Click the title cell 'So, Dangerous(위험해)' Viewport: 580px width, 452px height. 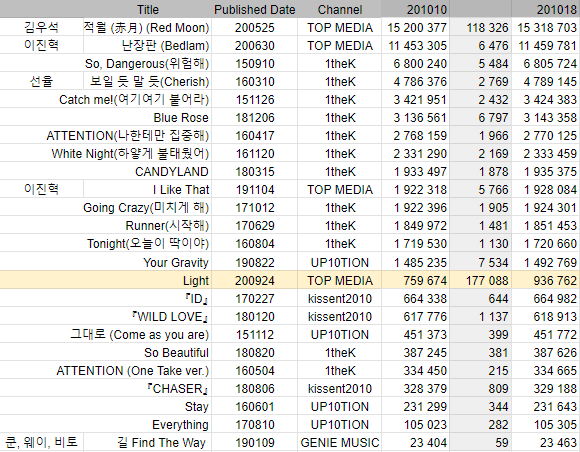(x=147, y=64)
